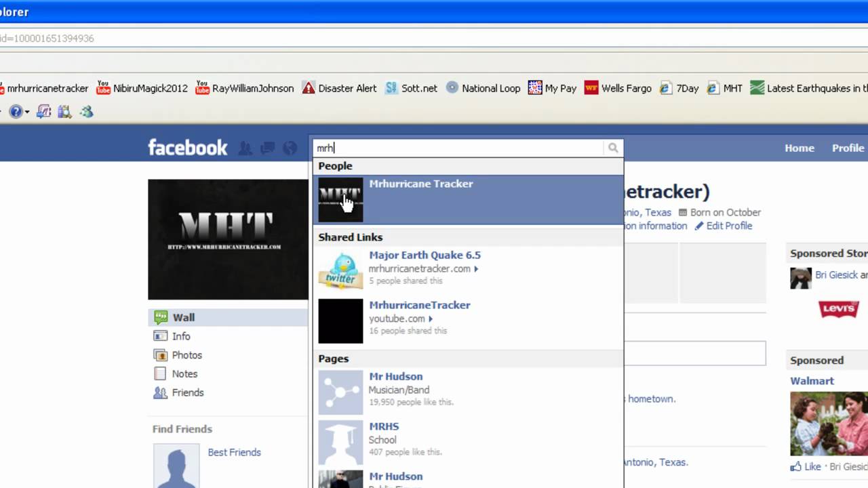This screenshot has width=868, height=488.
Task: Open Facebook friend requests icon
Action: coord(245,148)
